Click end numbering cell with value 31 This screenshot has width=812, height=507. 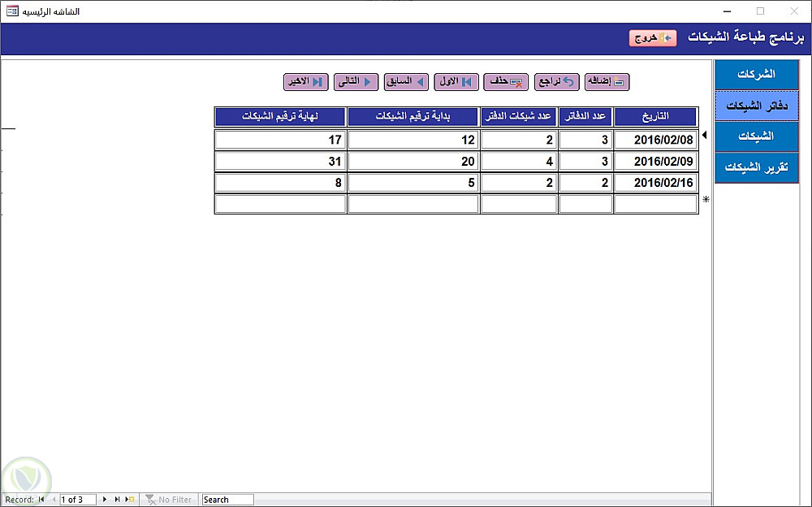(280, 161)
